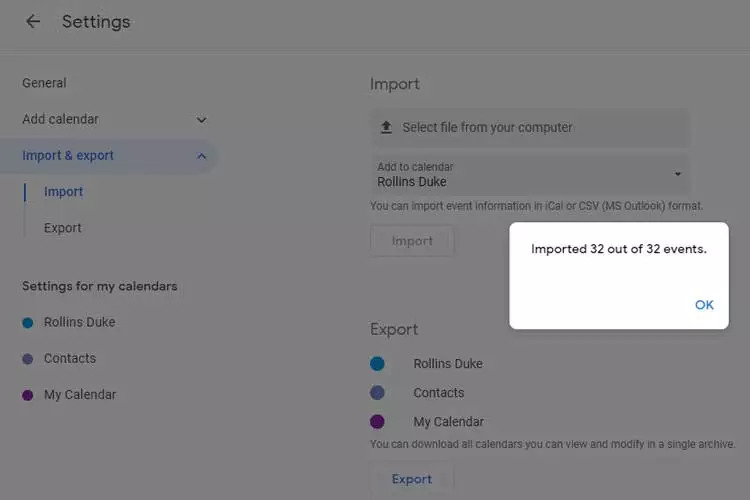Confirm dialog with OK
Image resolution: width=750 pixels, height=500 pixels.
click(704, 305)
